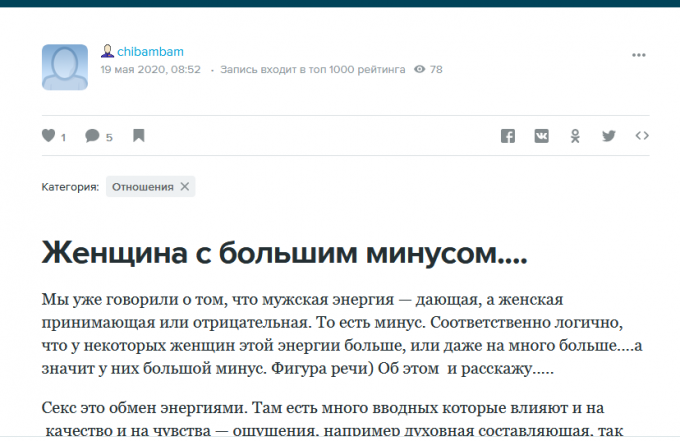680x441 pixels.
Task: Toggle the bookmark icon
Action: coord(138,136)
